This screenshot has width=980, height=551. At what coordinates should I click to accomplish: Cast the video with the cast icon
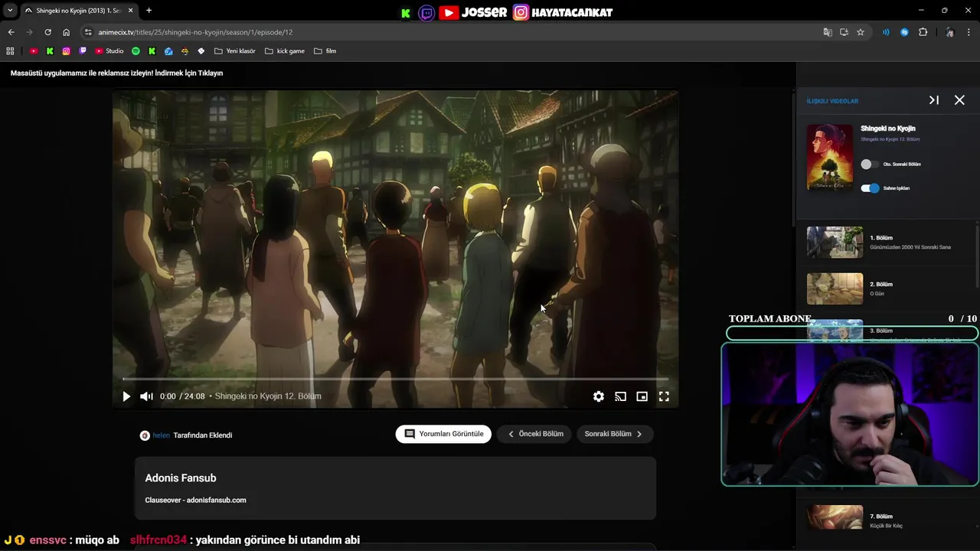[620, 396]
